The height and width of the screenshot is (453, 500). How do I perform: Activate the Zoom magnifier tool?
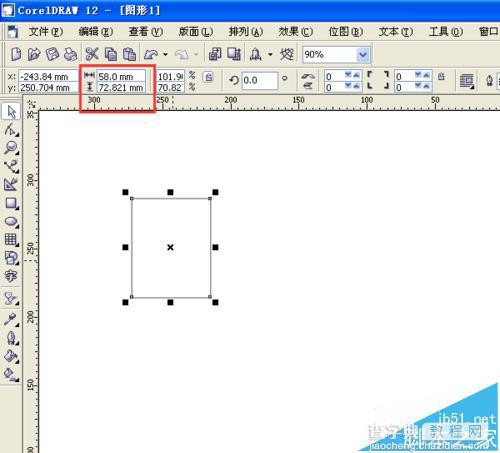coord(11,148)
